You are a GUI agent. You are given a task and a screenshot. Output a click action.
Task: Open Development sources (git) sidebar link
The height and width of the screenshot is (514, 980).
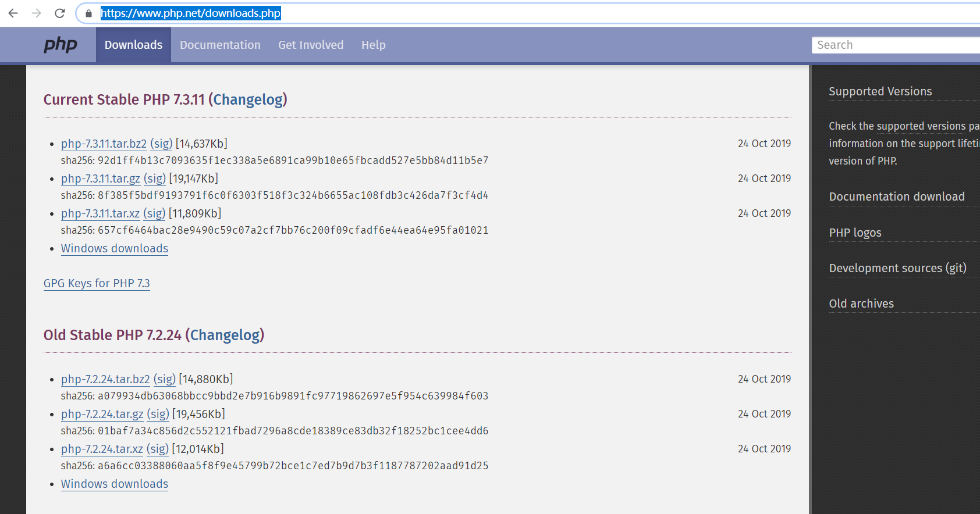(x=897, y=268)
